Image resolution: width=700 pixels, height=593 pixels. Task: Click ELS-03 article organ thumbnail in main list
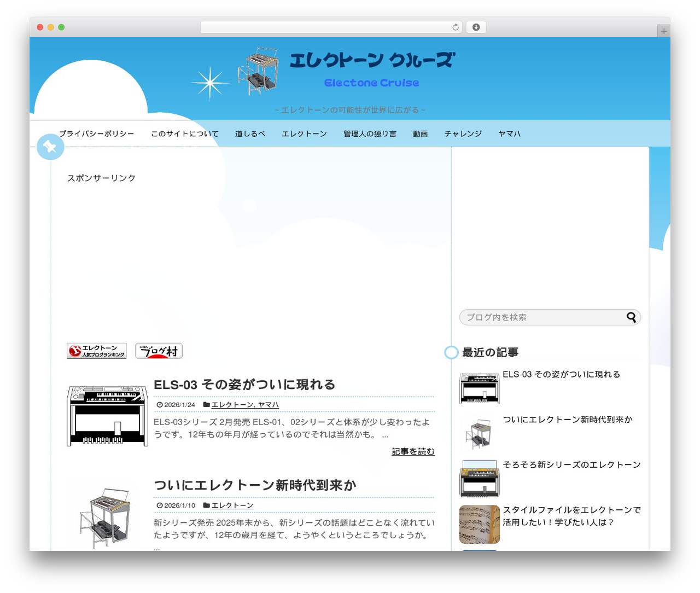107,416
